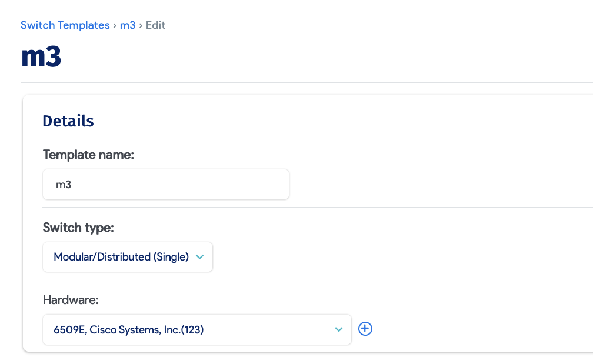
Task: Click the Hardware dropdown chevron arrow
Action: (x=339, y=330)
